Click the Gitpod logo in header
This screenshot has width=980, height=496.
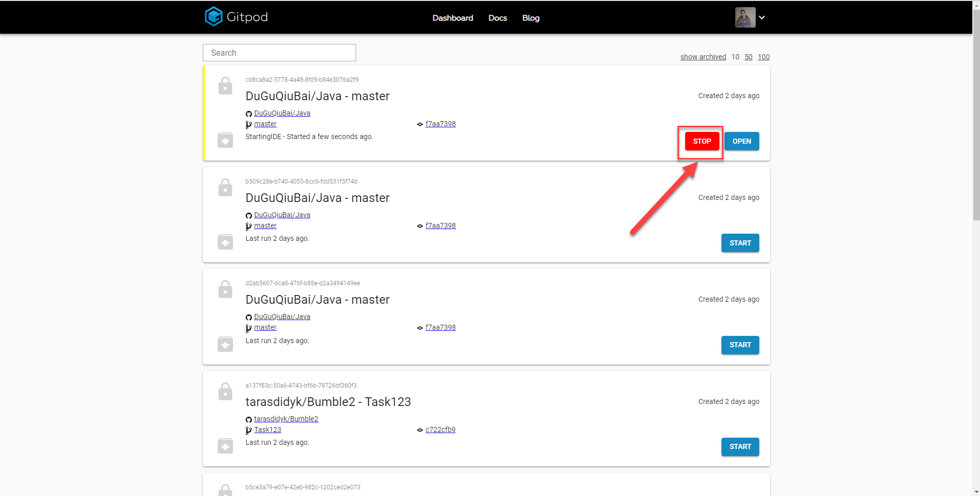tap(236, 17)
